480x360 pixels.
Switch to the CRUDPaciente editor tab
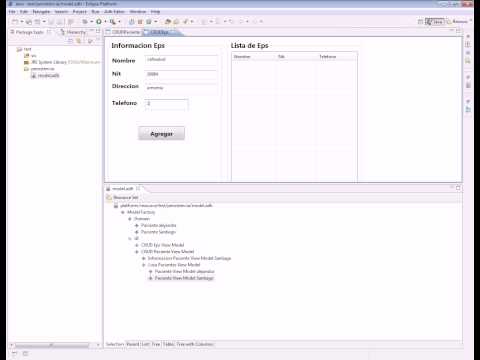point(123,32)
